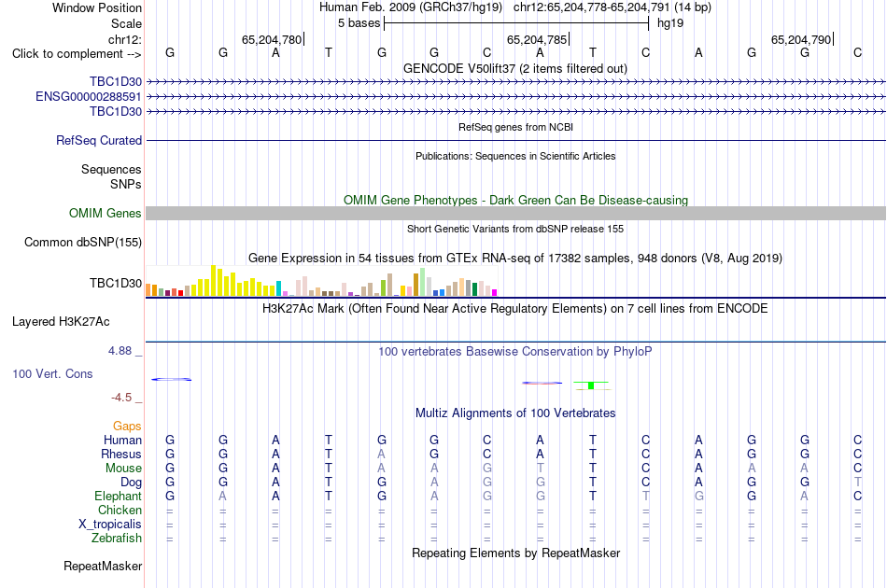Open 'Multiz Alignments of 100 Vertebrates' title
887x588 pixels.
[x=515, y=413]
